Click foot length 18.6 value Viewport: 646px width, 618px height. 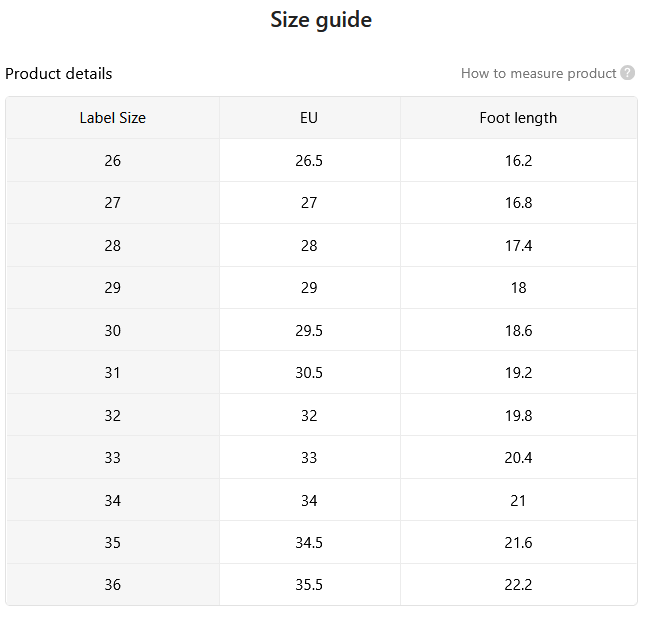pyautogui.click(x=518, y=330)
